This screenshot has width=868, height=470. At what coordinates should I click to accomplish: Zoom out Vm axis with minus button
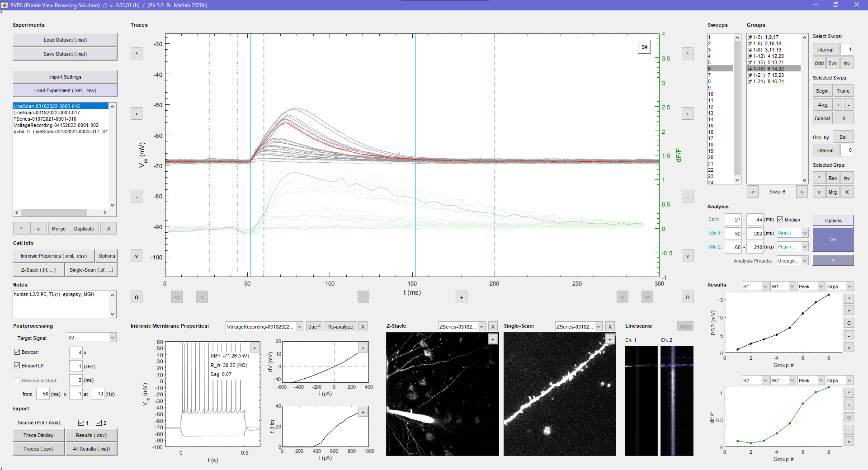[137, 197]
